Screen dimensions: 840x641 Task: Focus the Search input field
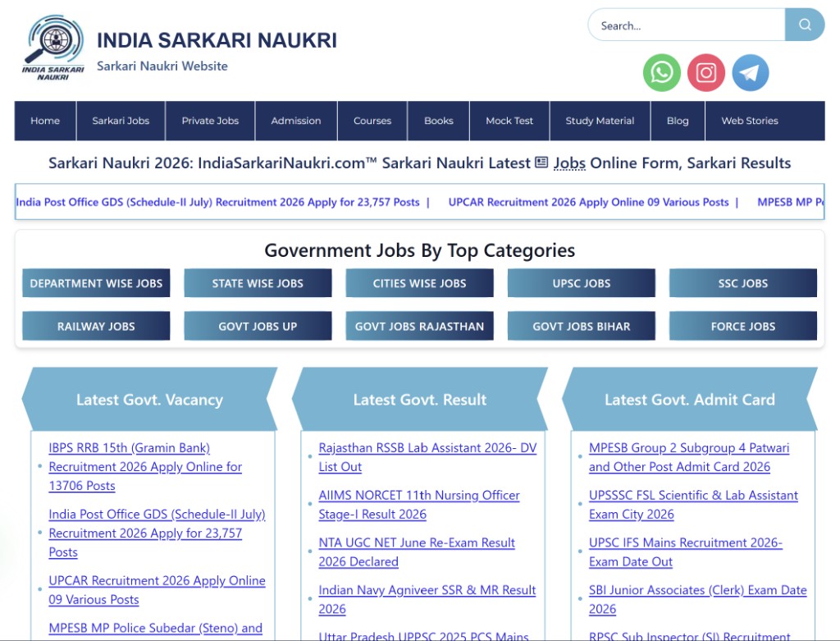tap(687, 25)
